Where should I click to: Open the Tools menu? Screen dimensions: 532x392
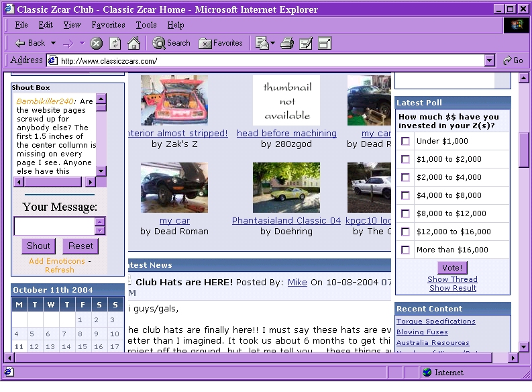click(146, 25)
